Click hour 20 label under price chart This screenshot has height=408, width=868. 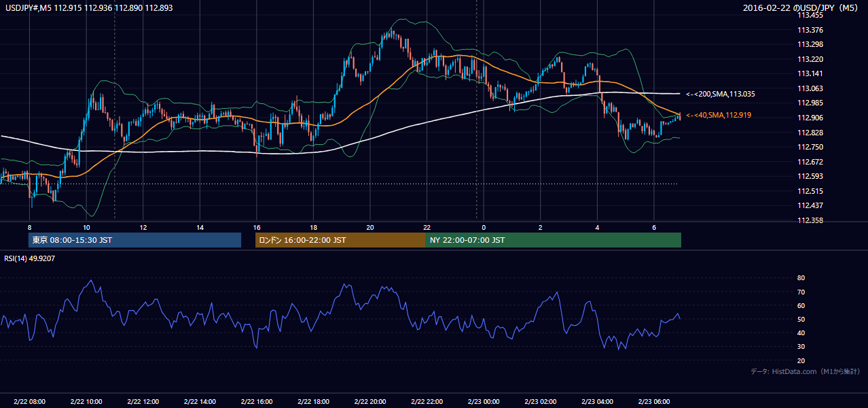click(369, 227)
